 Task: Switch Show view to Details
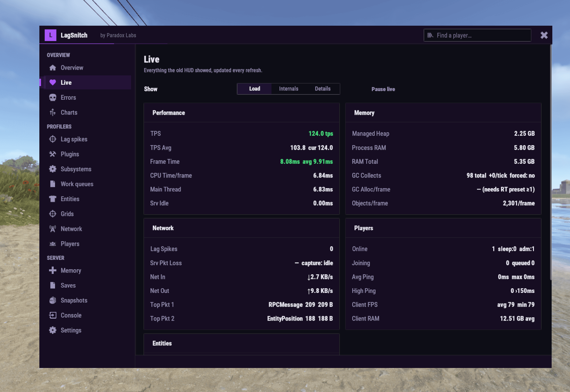323,89
